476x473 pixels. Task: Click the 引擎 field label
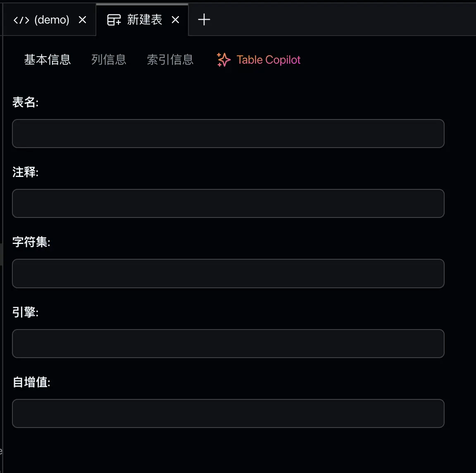pos(25,313)
